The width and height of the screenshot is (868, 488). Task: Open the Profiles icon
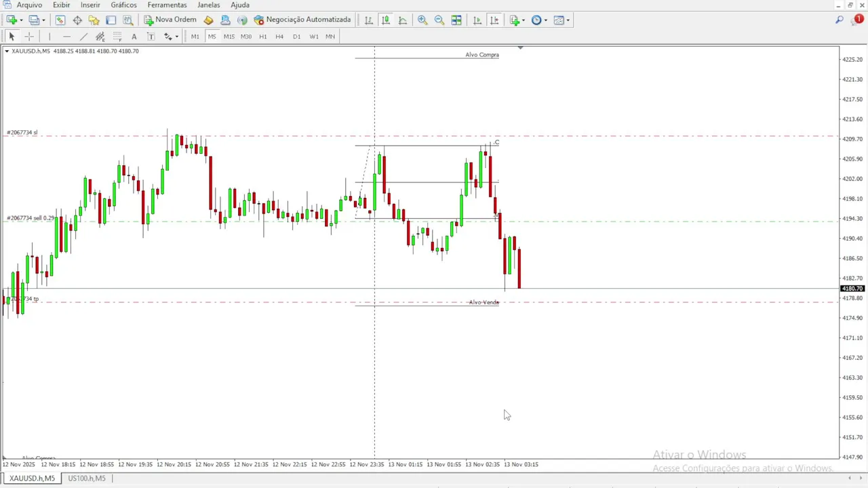click(34, 20)
